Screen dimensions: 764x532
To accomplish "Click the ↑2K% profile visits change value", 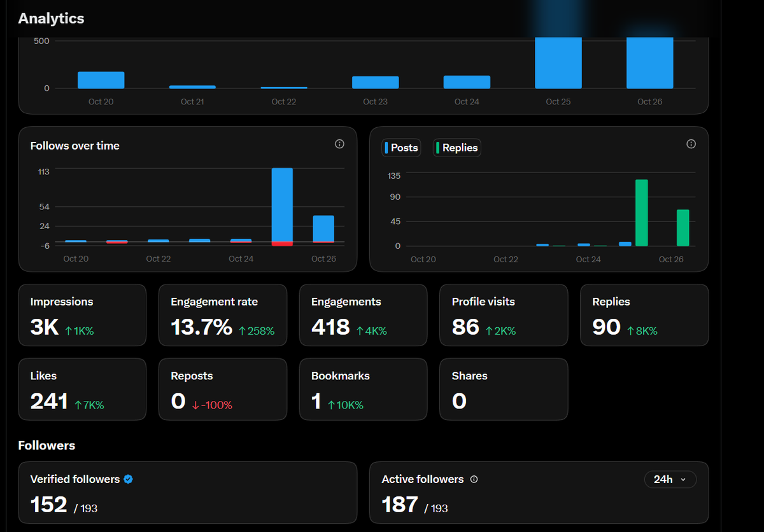I will [x=500, y=331].
